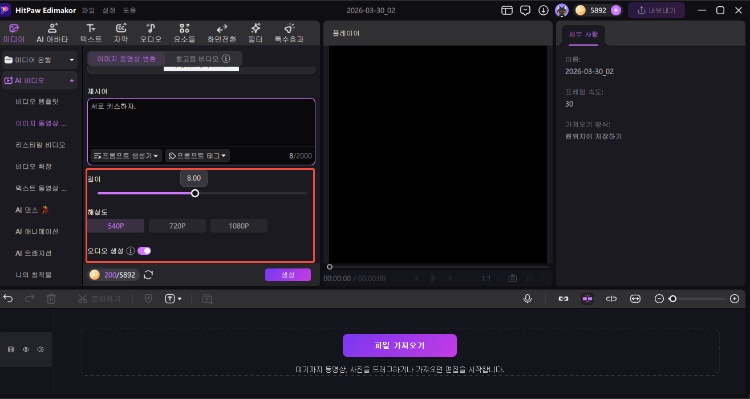Open the Elements (요소들) tool
Screen dimensions: 750x399
184,33
